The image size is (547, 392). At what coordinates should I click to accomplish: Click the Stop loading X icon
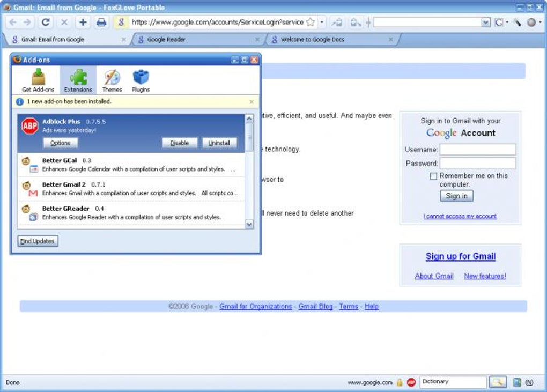tap(64, 23)
